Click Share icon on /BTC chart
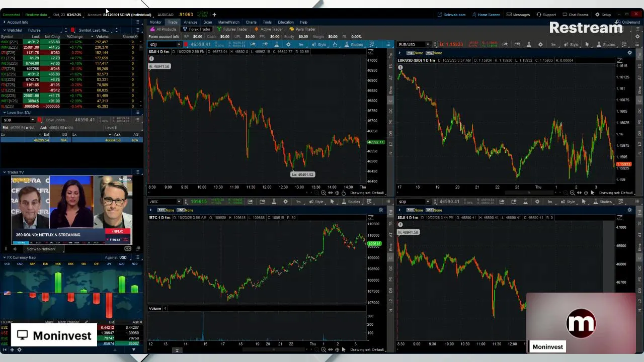 (x=250, y=202)
